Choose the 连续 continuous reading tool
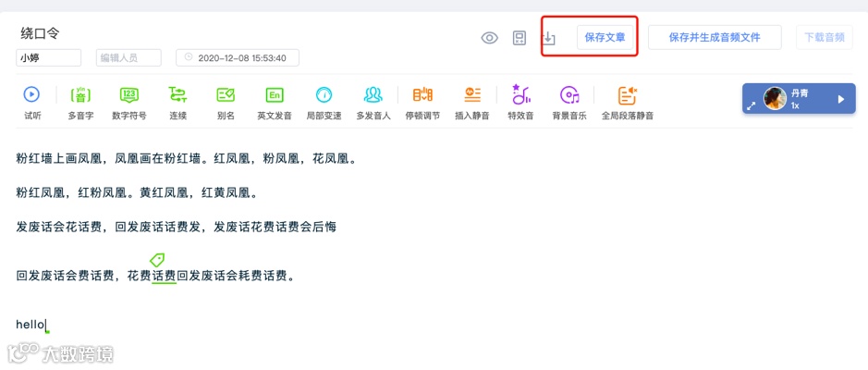 click(177, 94)
